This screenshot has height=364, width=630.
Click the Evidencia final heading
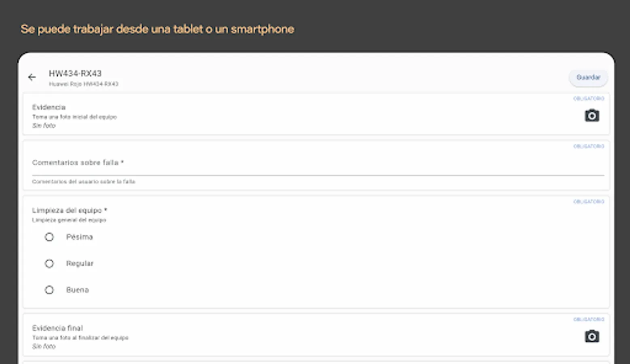click(x=57, y=328)
